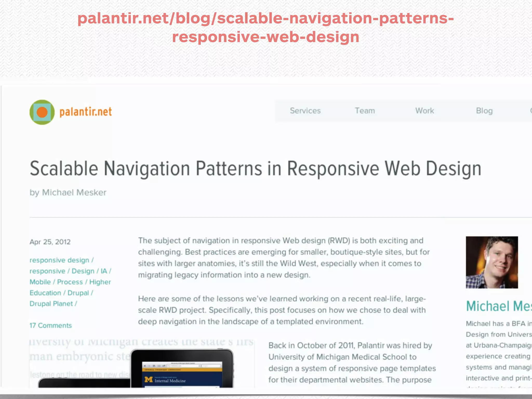Click the byline Michael Mesker
The width and height of the screenshot is (532, 399).
(74, 192)
